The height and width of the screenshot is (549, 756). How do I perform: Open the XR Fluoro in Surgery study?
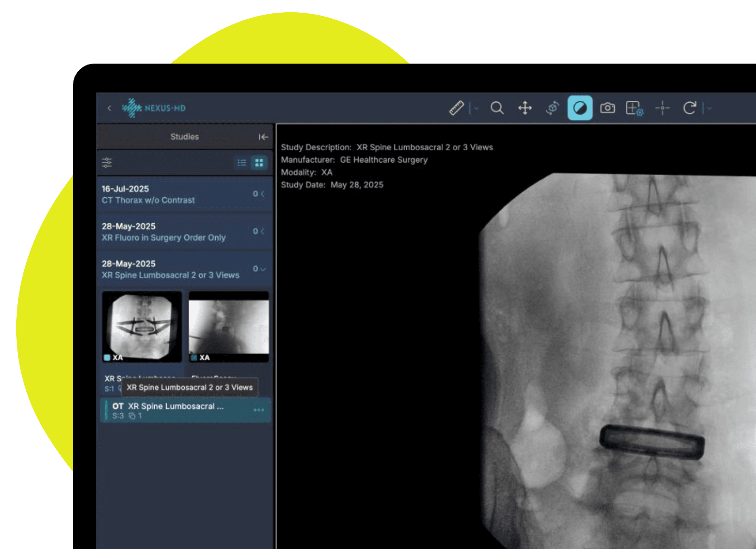point(184,232)
